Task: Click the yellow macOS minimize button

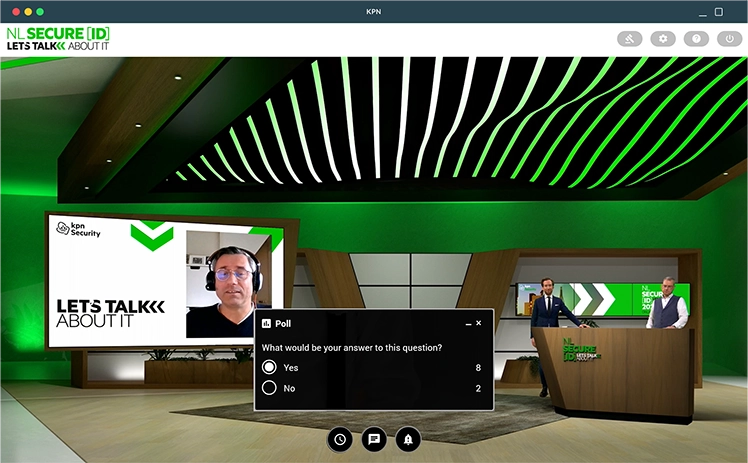Action: tap(28, 11)
